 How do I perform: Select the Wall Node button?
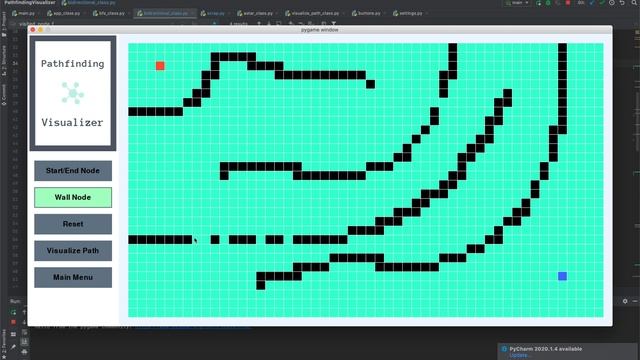73,197
